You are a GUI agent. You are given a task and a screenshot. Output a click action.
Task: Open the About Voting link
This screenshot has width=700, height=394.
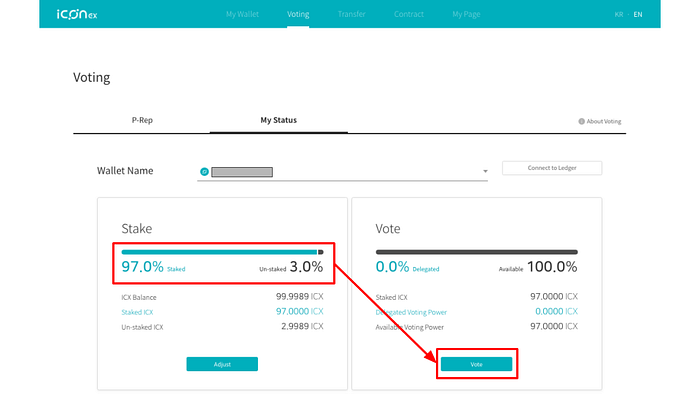click(x=604, y=121)
